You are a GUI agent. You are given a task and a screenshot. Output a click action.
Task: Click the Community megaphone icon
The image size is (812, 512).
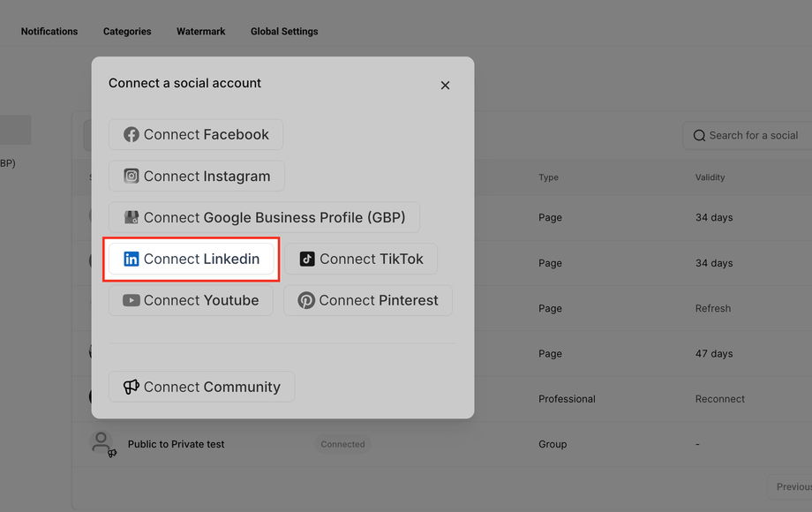pos(131,387)
